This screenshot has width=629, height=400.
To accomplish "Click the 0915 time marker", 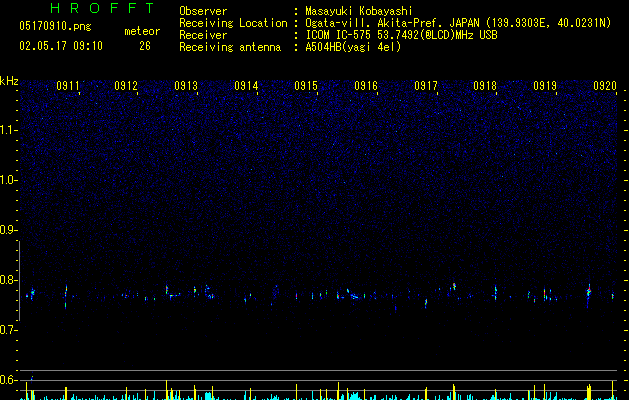I will tap(306, 86).
